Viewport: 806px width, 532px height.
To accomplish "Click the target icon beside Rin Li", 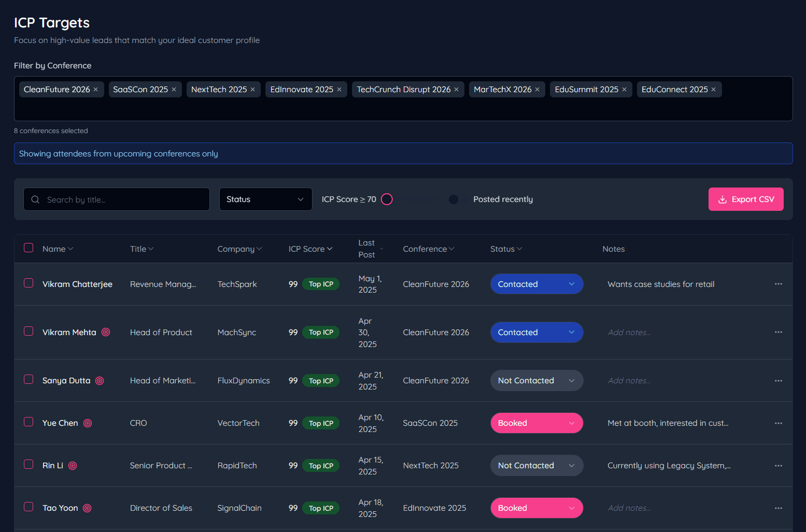I will click(73, 466).
